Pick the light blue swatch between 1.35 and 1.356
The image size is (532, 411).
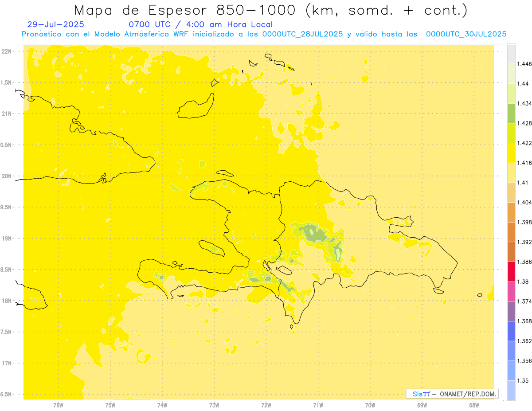[511, 371]
